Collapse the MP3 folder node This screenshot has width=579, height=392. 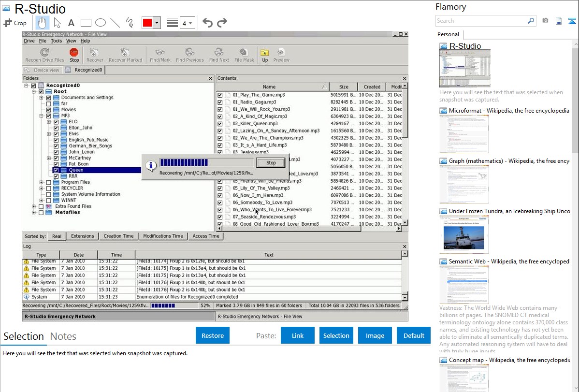tap(42, 116)
